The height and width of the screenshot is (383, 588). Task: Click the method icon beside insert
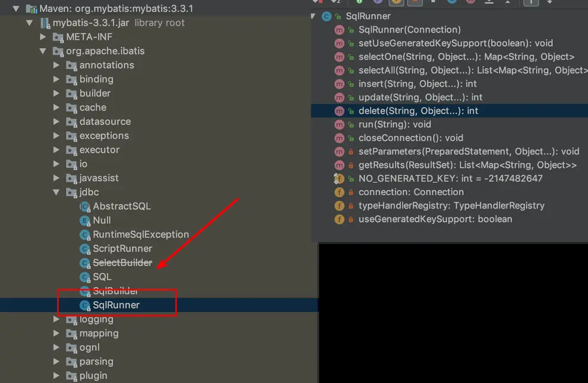[x=339, y=84]
